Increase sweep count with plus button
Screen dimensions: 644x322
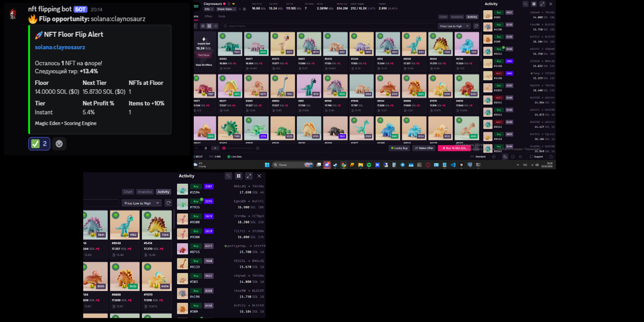[215, 148]
